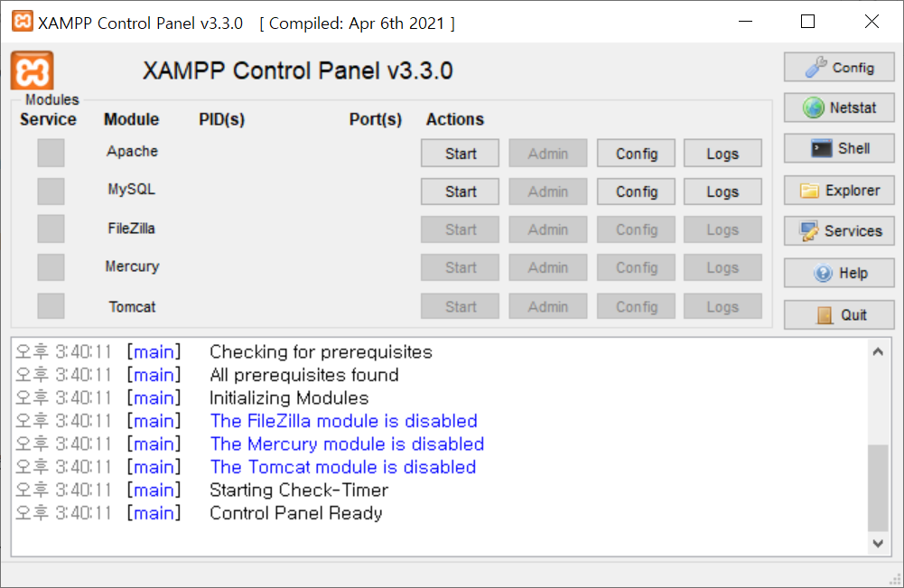Click the XAMPP icon in the title bar
This screenshot has height=588, width=904.
click(22, 22)
